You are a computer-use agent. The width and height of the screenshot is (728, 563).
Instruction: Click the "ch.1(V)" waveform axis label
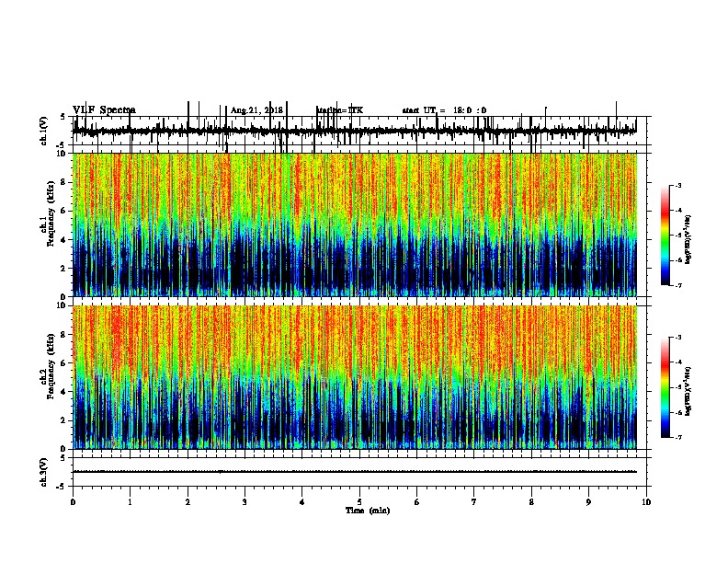(44, 131)
